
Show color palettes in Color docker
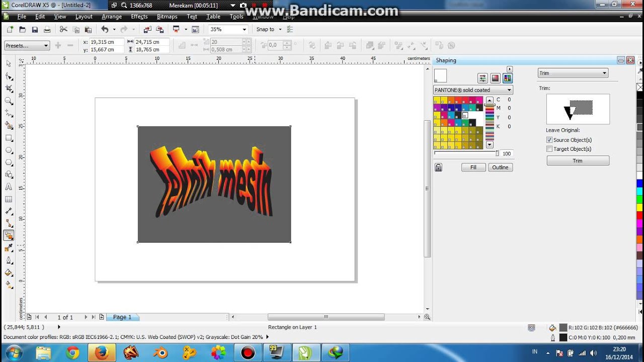click(507, 78)
